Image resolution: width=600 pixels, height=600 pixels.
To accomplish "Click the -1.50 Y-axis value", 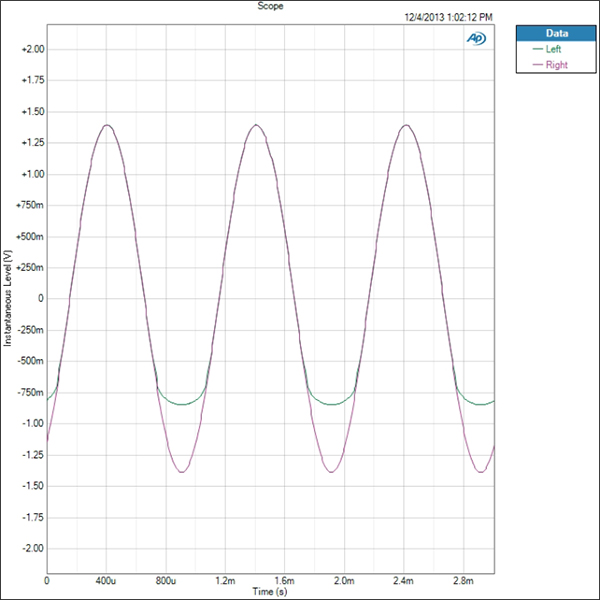I will (33, 486).
